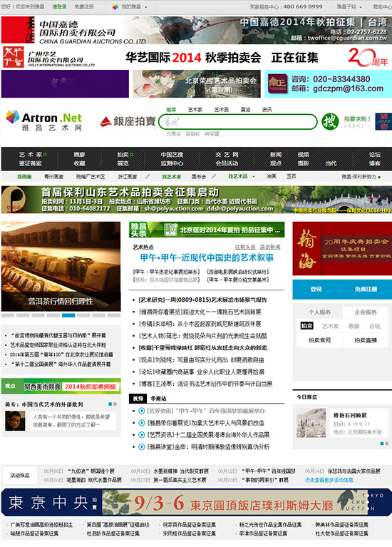Select the last carousel indicator segment

point(114,315)
